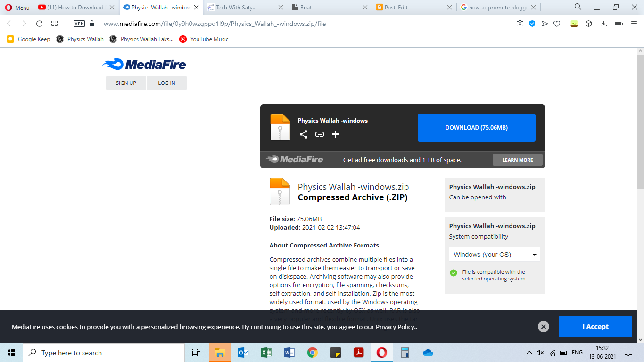644x362 pixels.
Task: Click the page vertical scrollbar
Action: (640, 123)
